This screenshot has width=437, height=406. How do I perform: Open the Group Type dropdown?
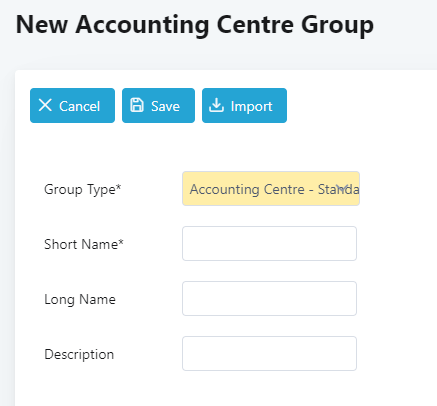[x=271, y=189]
